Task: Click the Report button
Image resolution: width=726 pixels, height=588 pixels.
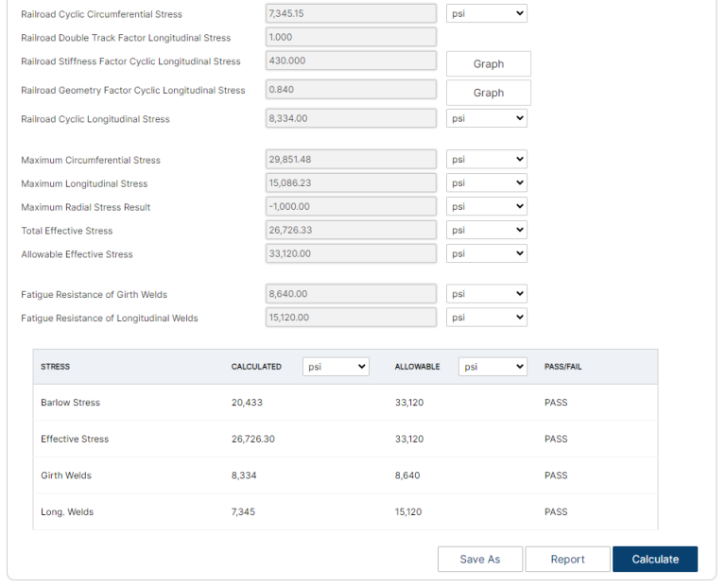Action: tap(567, 560)
